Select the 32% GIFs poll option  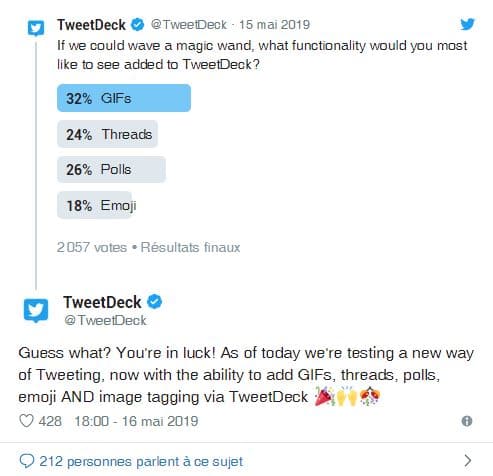pos(124,98)
